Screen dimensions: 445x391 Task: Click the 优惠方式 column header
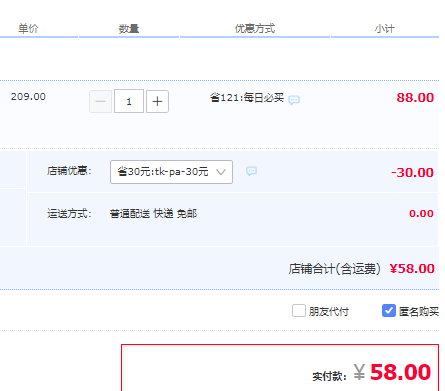click(x=255, y=29)
